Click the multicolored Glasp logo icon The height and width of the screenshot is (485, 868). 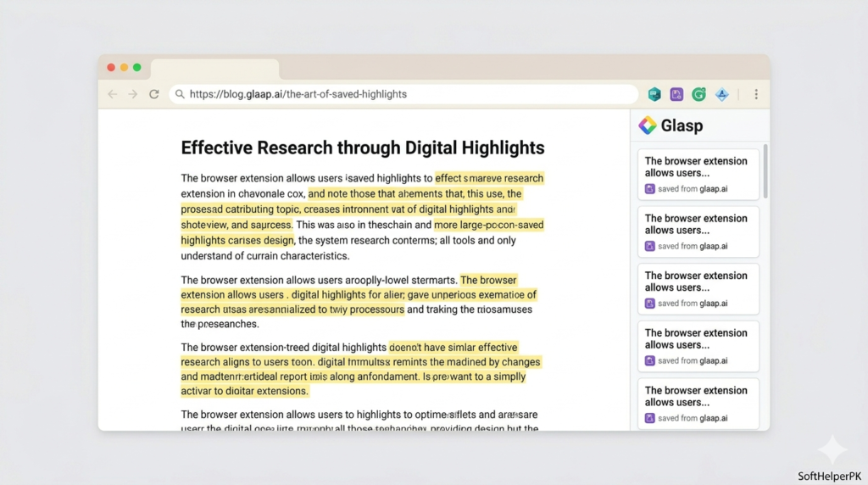pyautogui.click(x=647, y=125)
